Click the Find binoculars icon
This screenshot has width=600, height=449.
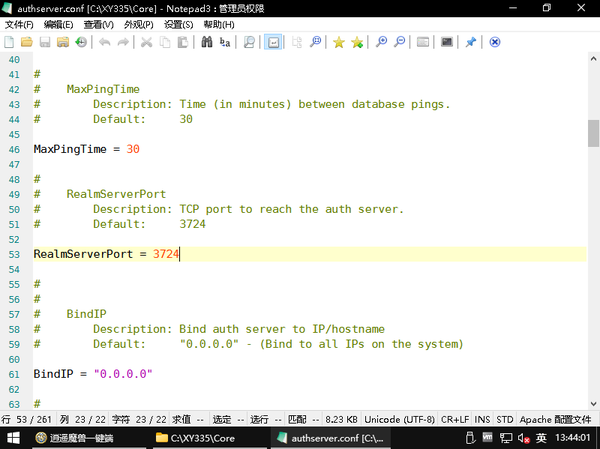tap(207, 42)
